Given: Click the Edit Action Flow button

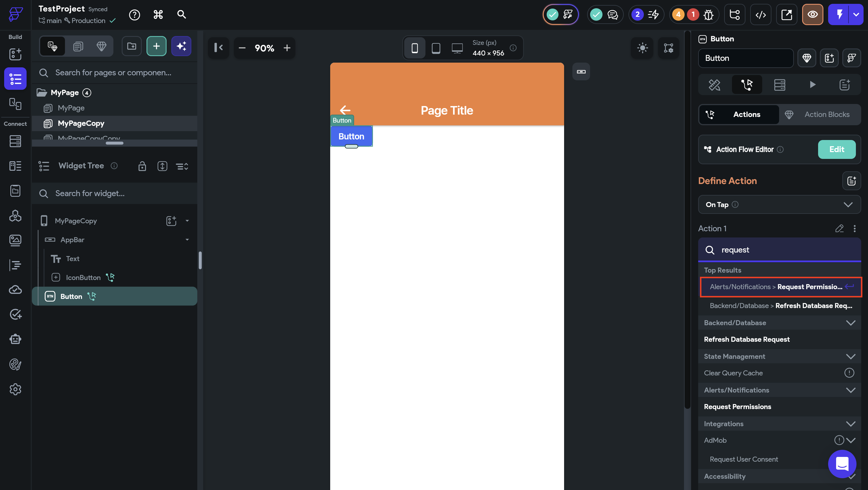Looking at the screenshot, I should click(836, 149).
